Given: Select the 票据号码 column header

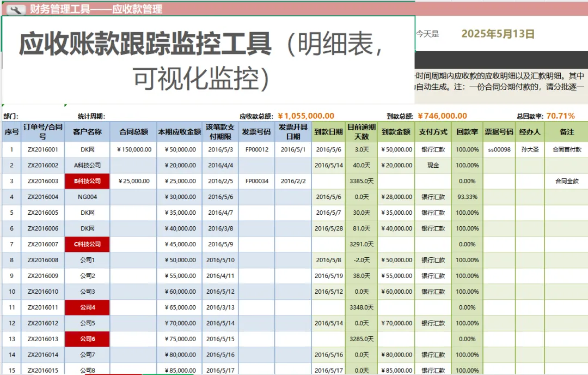Looking at the screenshot, I should point(499,132).
